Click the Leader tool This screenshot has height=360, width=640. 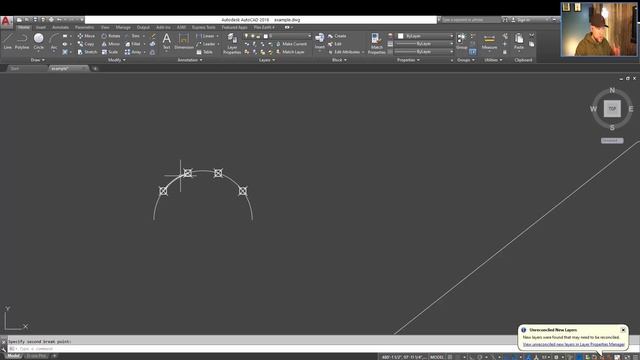click(x=206, y=44)
